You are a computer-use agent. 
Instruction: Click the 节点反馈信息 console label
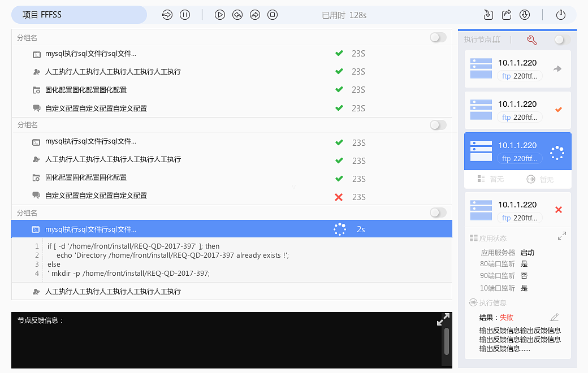point(40,320)
